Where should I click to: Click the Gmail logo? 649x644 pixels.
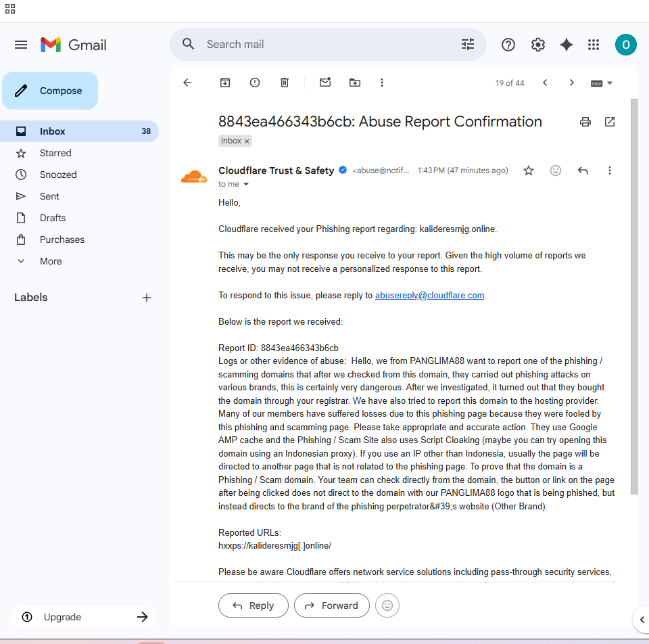[x=73, y=45]
